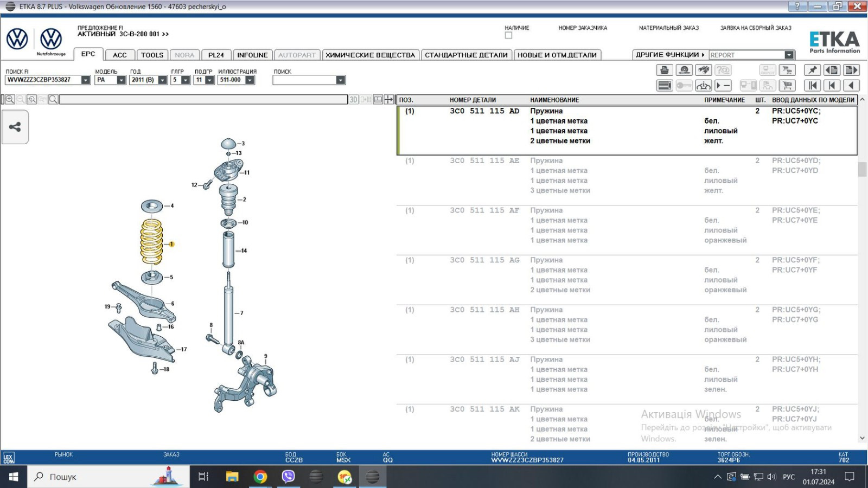The image size is (868, 488).
Task: Expand the Год dropdown showing 2011 (B)
Action: tap(162, 80)
